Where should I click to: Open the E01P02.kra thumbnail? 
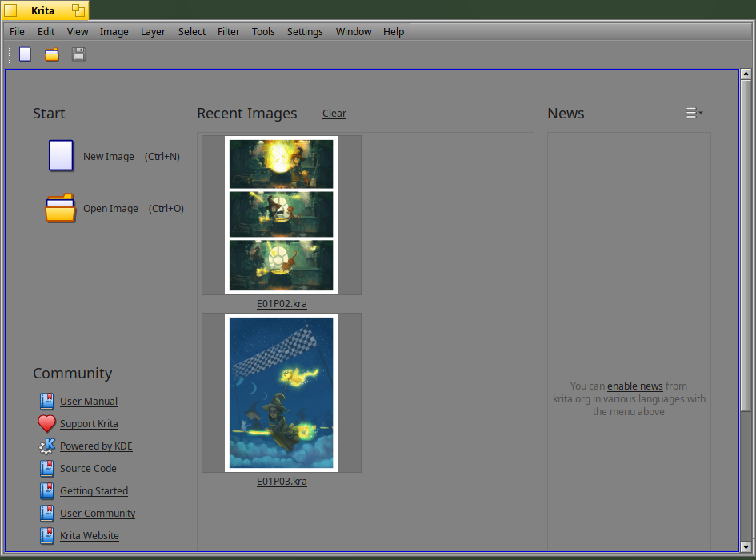pos(281,215)
